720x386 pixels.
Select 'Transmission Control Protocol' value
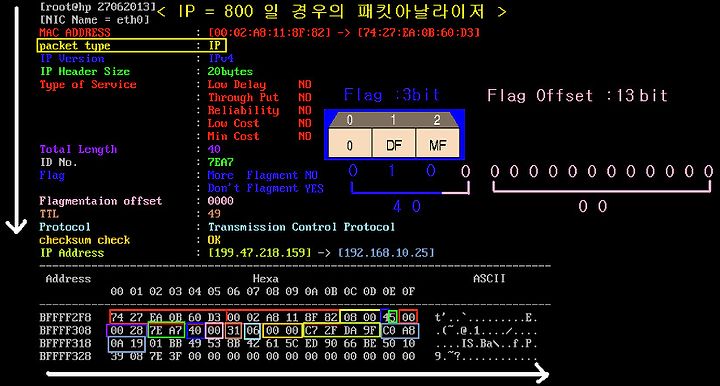301,227
